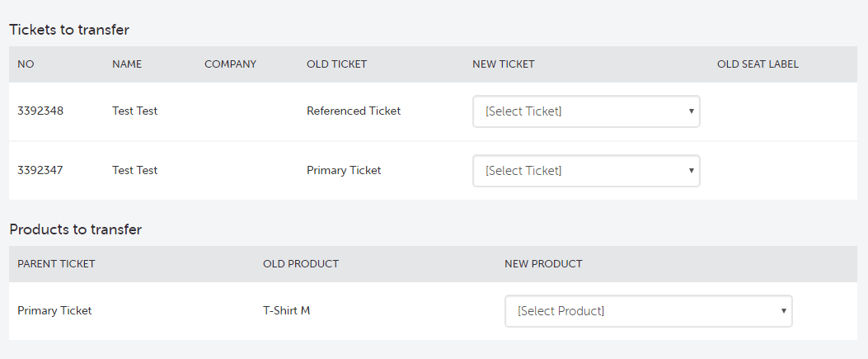Click the Products to transfer heading

[75, 229]
